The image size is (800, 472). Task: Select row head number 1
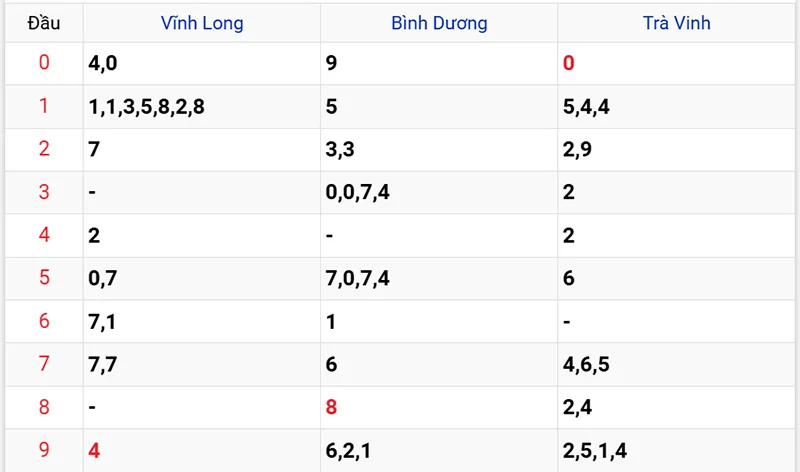[44, 106]
